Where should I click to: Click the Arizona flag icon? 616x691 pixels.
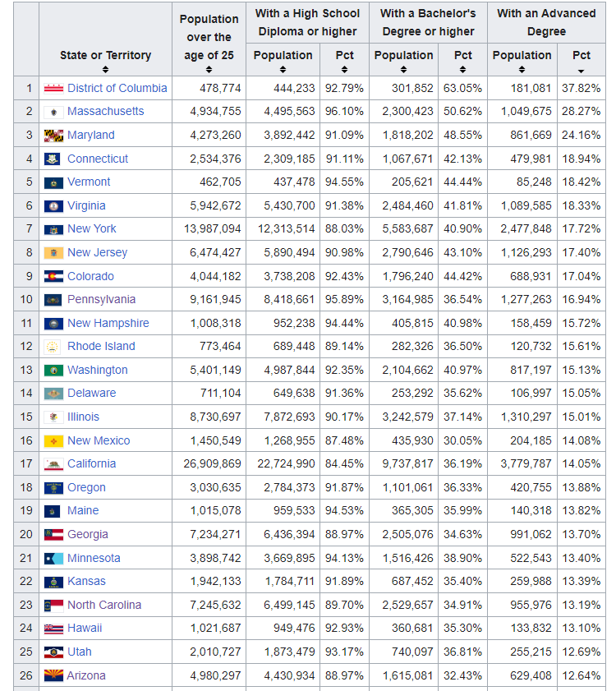click(x=53, y=675)
